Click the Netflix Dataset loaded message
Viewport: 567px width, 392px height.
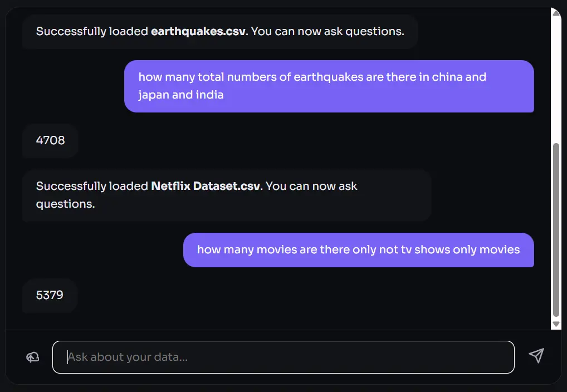(226, 195)
